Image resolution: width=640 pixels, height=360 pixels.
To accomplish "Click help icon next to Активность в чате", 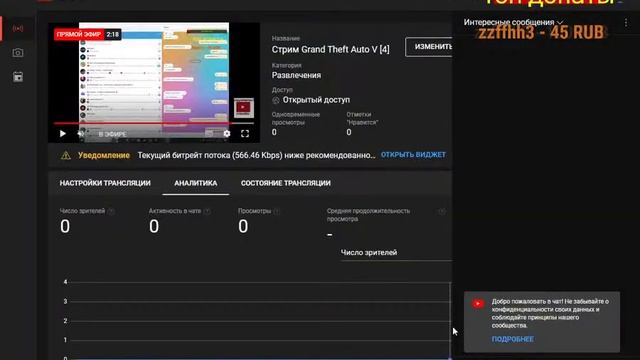I will [207, 211].
